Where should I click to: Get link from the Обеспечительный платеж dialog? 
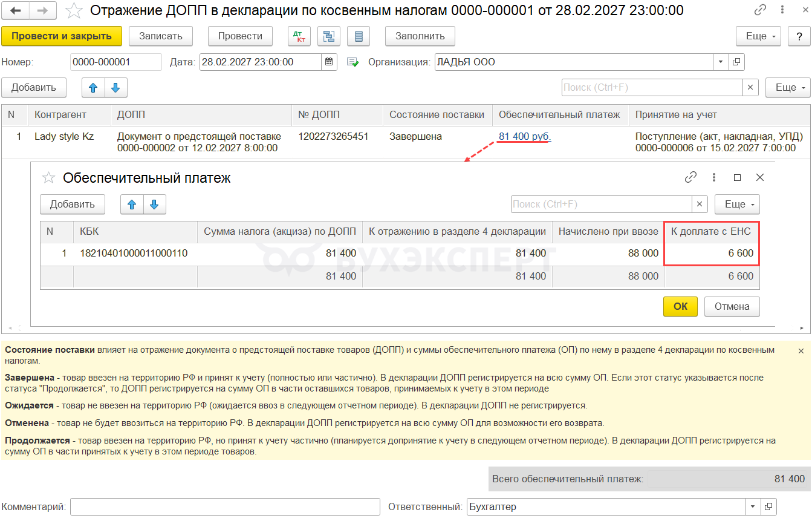tap(690, 177)
